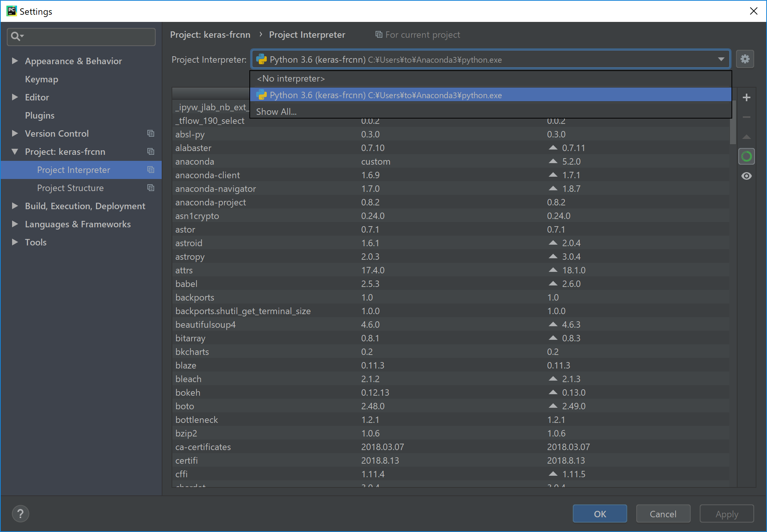Click the copy icon next to Project Structure

151,188
